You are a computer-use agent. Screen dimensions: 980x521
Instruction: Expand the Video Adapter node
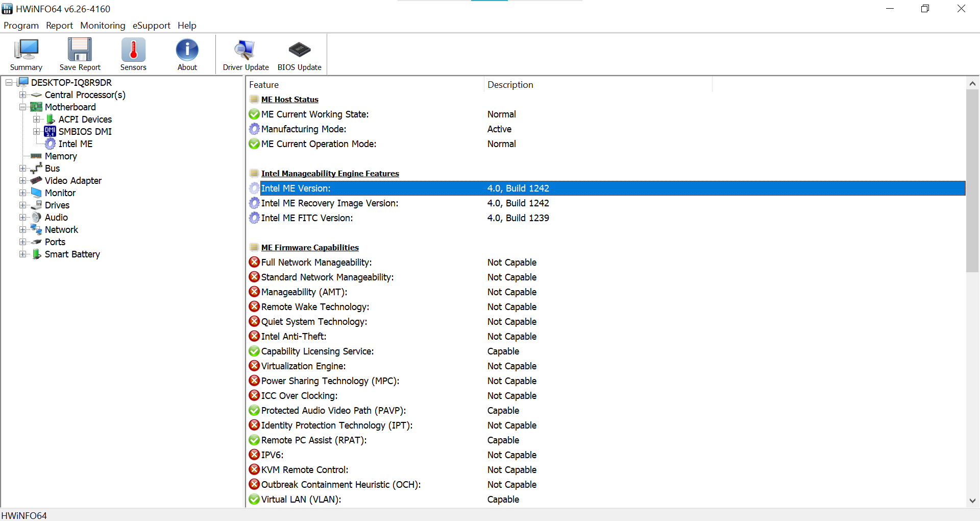coord(23,180)
